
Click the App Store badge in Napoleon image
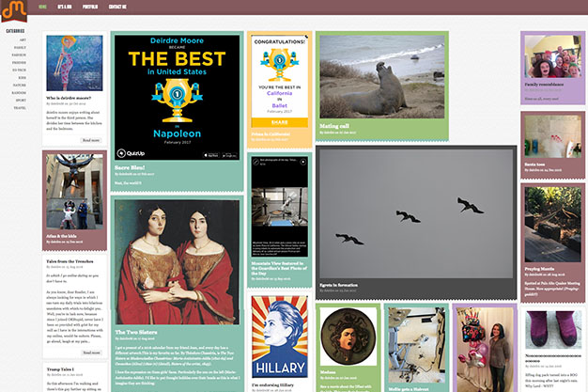pyautogui.click(x=211, y=155)
